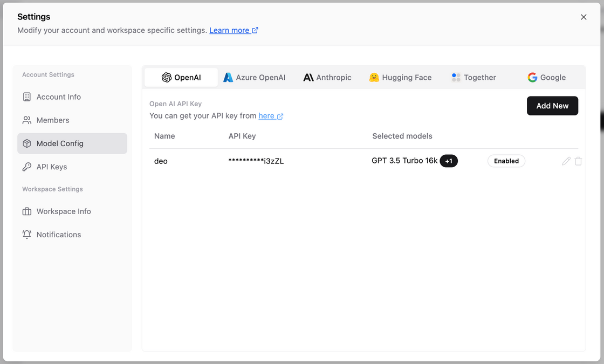Screen dimensions: 604x364
Task: Delete the deo key using trash icon
Action: [578, 161]
